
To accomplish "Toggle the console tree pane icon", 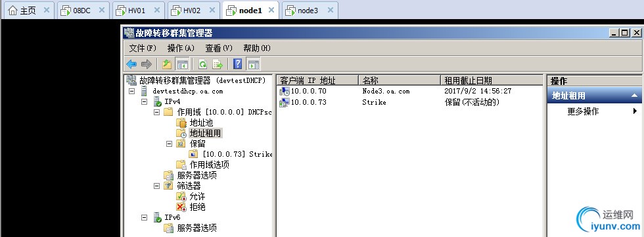I will pos(182,65).
